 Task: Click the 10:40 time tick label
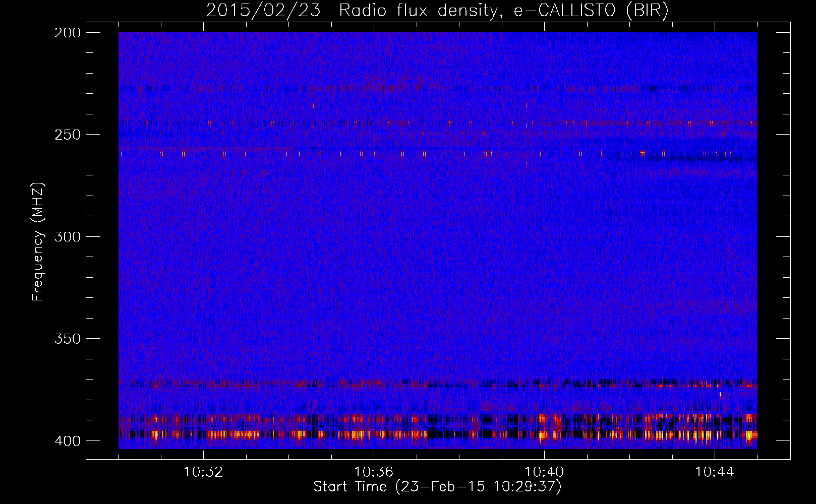544,472
